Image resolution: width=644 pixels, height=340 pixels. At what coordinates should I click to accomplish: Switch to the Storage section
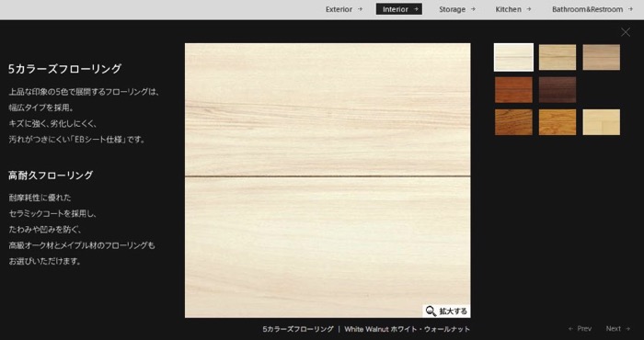tap(456, 9)
